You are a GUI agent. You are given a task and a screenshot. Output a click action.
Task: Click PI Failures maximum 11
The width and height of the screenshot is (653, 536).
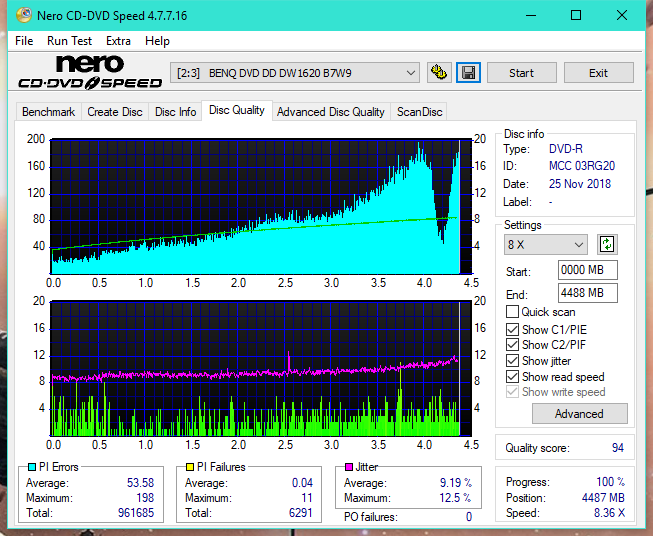307,498
